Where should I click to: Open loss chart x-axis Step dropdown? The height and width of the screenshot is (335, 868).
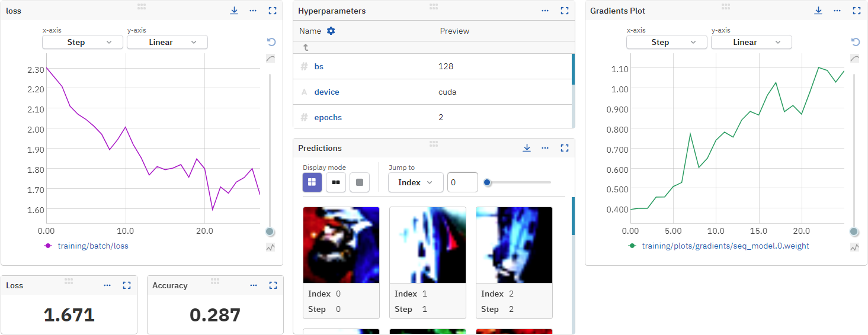(82, 42)
